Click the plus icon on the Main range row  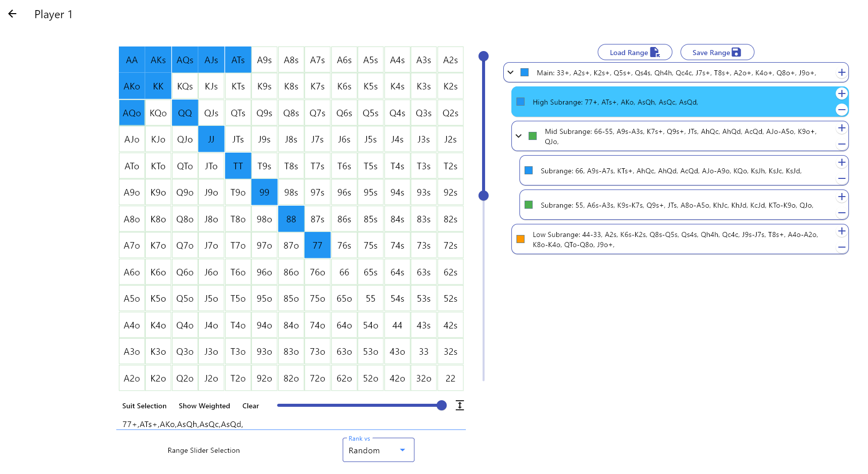842,72
